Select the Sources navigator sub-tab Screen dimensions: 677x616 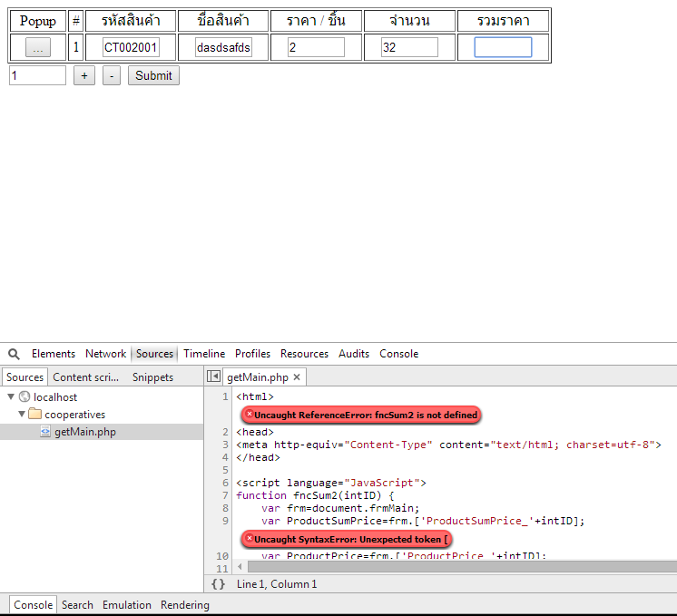[25, 376]
